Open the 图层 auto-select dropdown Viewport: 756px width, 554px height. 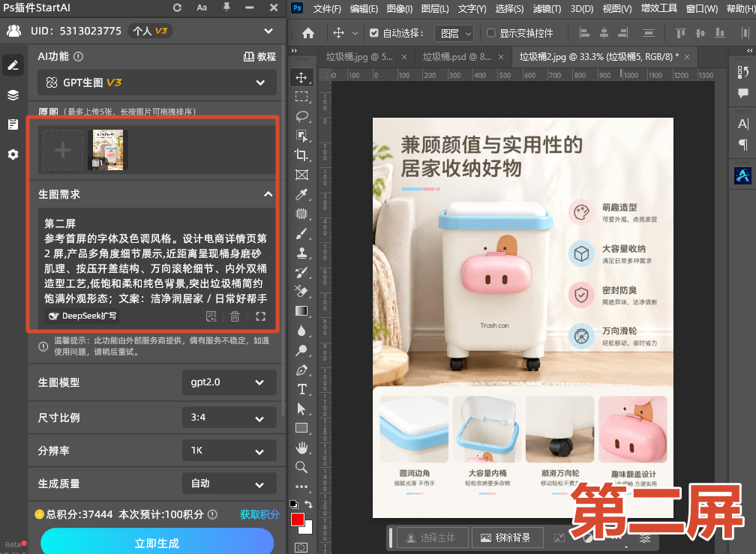[x=454, y=33]
